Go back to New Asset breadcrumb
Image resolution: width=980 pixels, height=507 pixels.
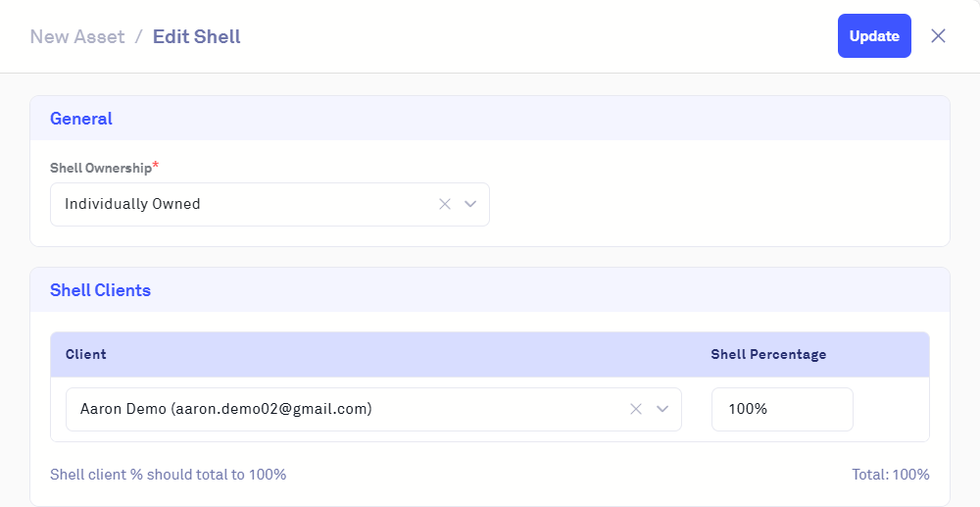(77, 37)
